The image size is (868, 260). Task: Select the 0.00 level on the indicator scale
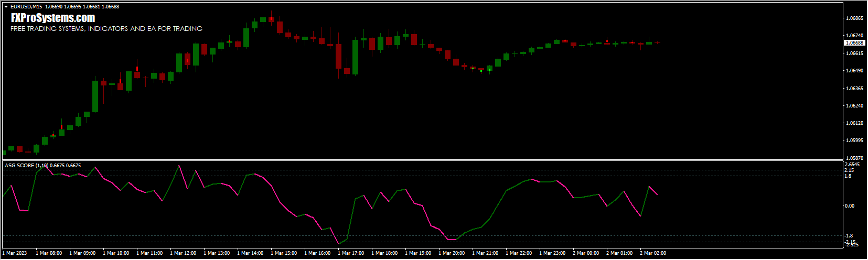pos(850,206)
